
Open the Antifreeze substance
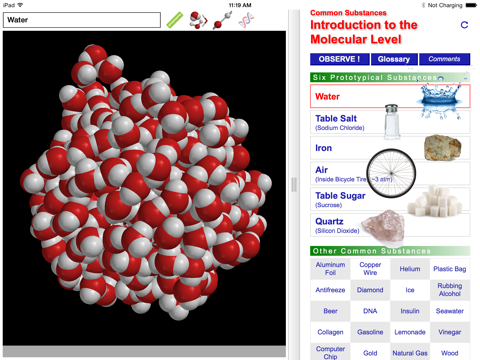[x=330, y=290]
